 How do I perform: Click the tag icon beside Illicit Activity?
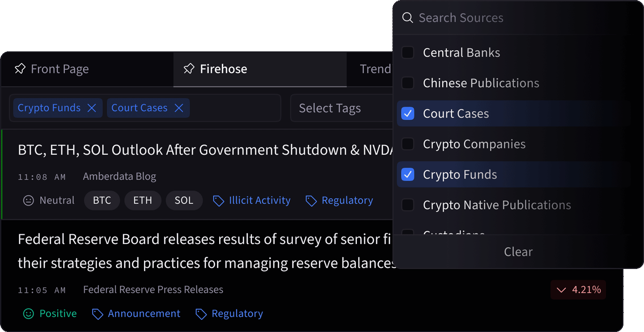click(219, 201)
